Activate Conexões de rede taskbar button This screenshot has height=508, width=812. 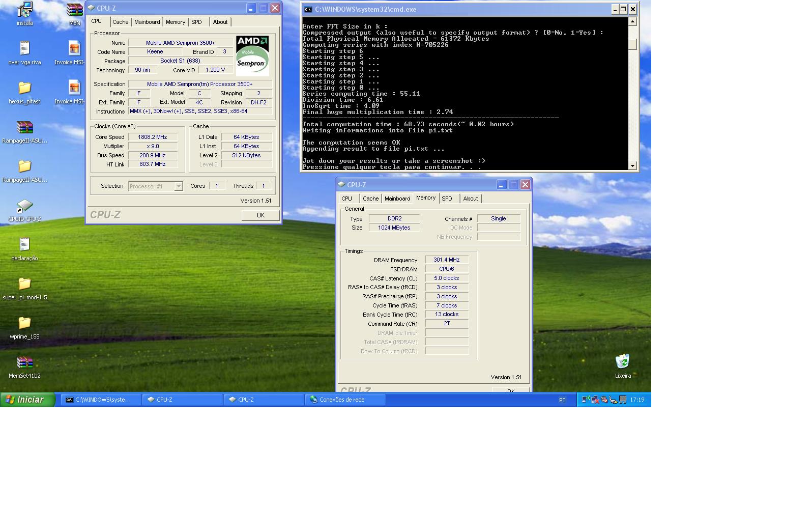(x=345, y=400)
